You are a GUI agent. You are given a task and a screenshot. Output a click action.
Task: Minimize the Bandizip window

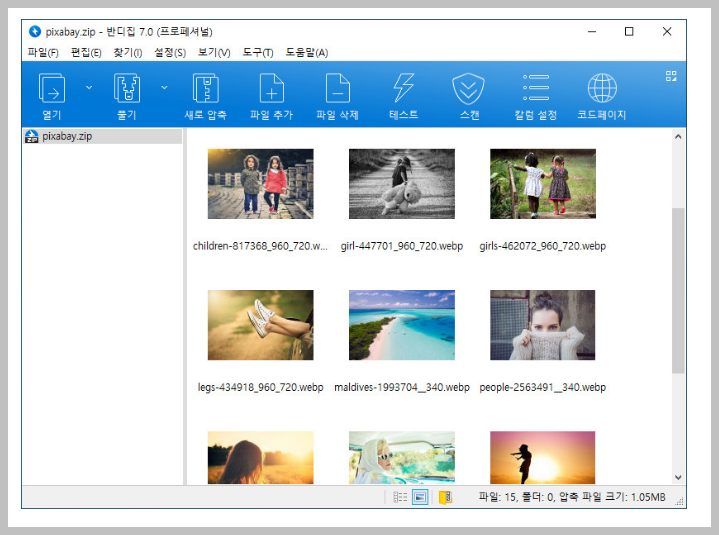click(592, 31)
